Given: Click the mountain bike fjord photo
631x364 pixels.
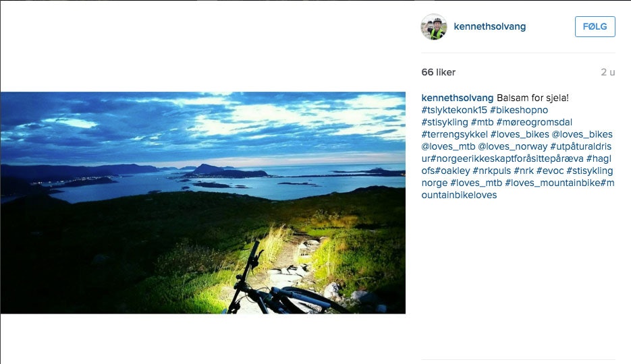Looking at the screenshot, I should tap(202, 202).
